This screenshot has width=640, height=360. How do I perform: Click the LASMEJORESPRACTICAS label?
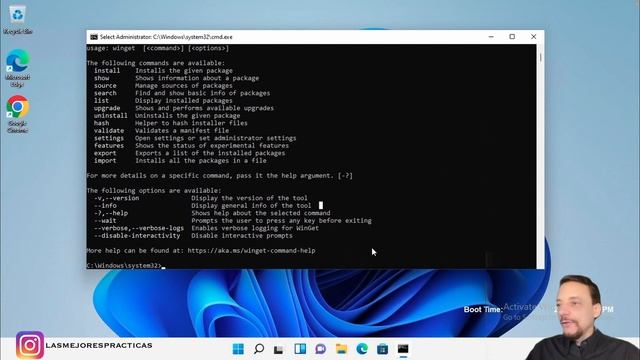[x=99, y=345]
